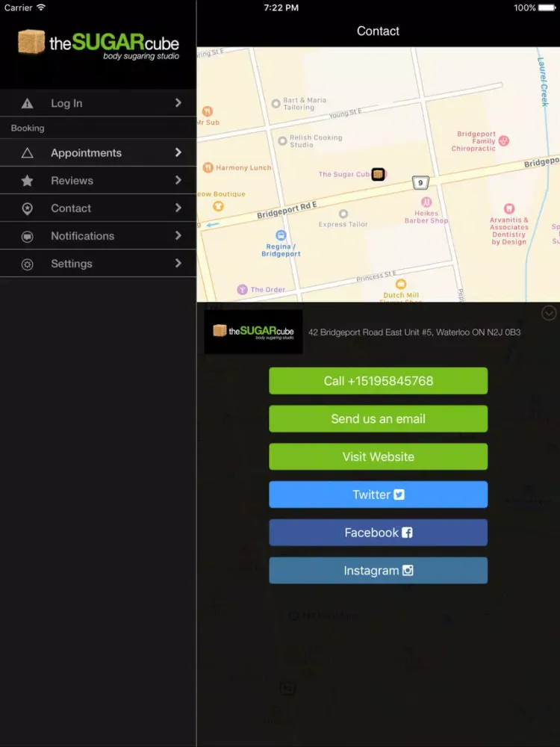Image resolution: width=560 pixels, height=747 pixels.
Task: Tap the Bridgeport Rd E street label
Action: [x=287, y=210]
